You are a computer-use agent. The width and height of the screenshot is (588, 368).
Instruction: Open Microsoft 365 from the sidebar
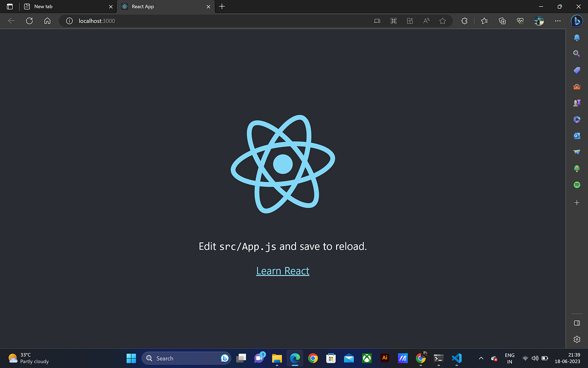576,119
